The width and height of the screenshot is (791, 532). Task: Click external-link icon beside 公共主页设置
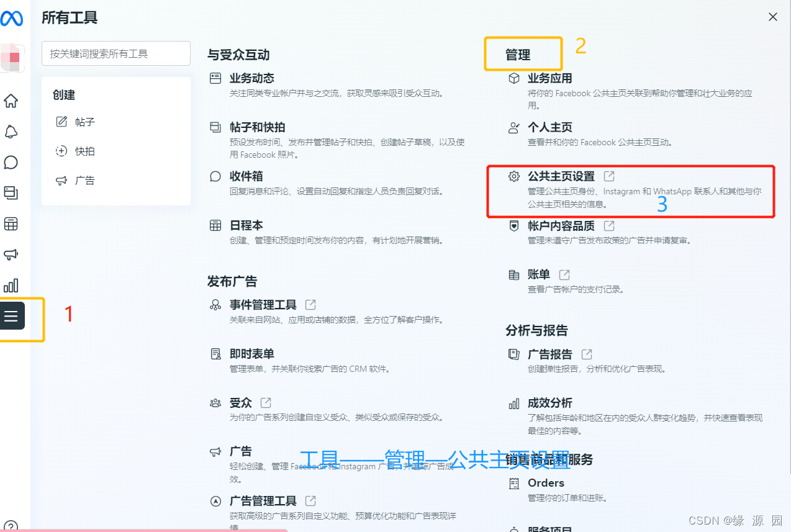click(x=609, y=176)
